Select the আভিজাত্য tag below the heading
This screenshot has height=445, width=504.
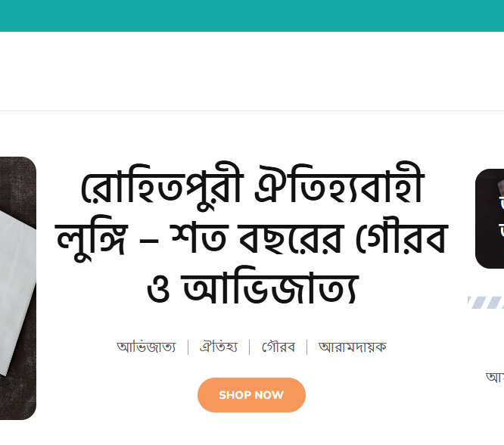pyautogui.click(x=147, y=347)
